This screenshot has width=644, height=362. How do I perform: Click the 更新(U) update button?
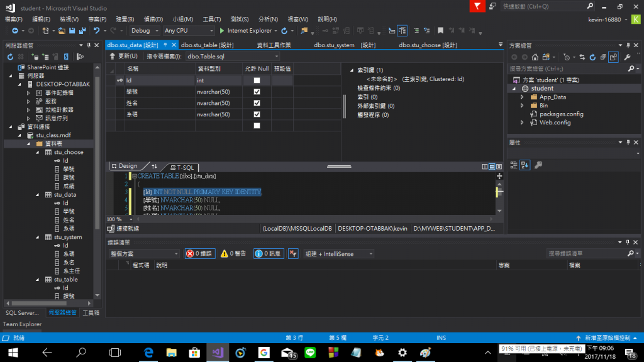pos(124,56)
